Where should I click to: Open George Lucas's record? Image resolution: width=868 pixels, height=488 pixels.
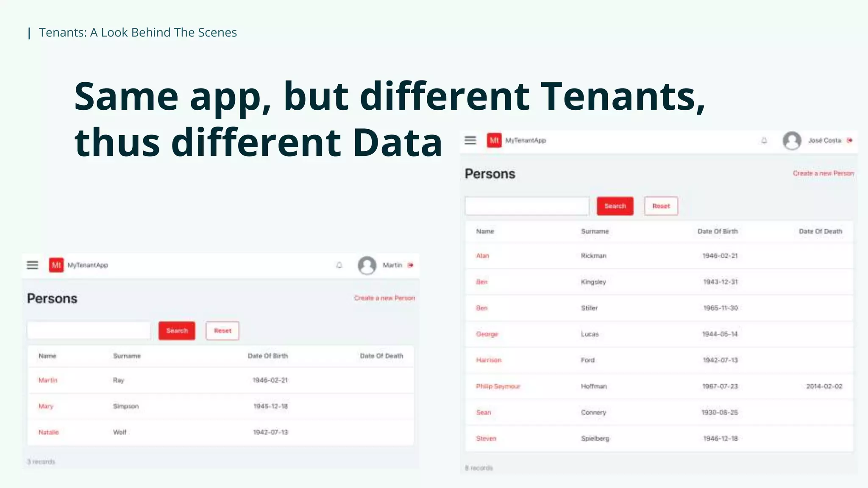point(487,334)
